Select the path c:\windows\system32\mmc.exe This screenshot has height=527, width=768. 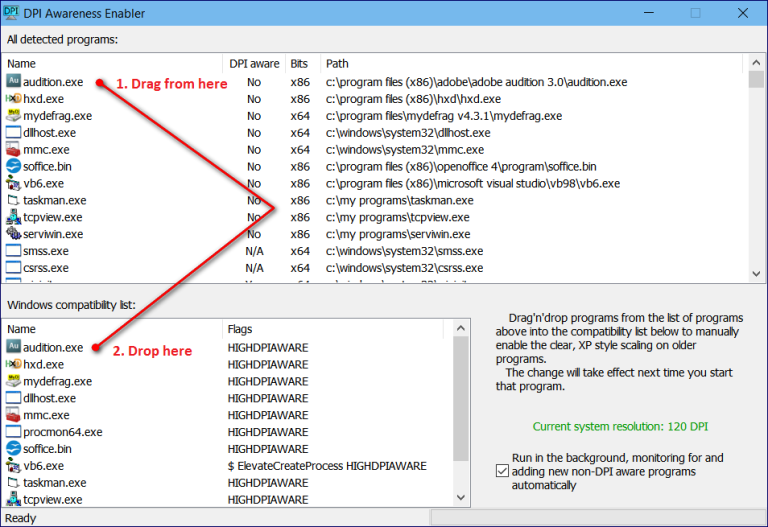[x=405, y=149]
